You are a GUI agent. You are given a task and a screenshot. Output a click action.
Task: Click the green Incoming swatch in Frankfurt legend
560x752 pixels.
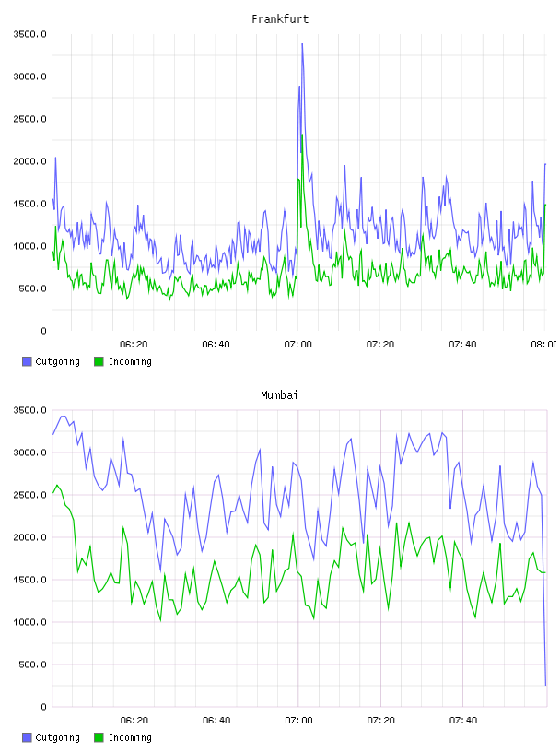pyautogui.click(x=99, y=361)
